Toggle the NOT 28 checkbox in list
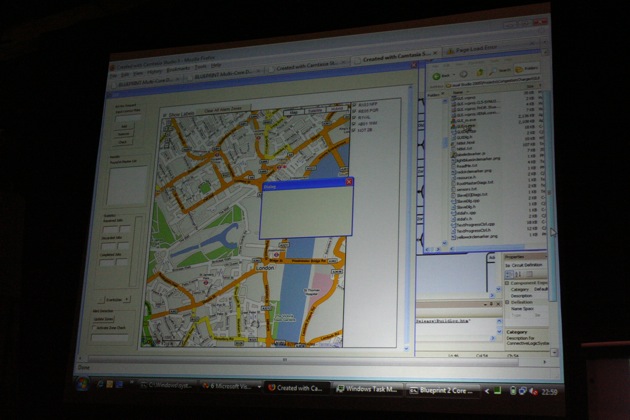 (x=354, y=131)
